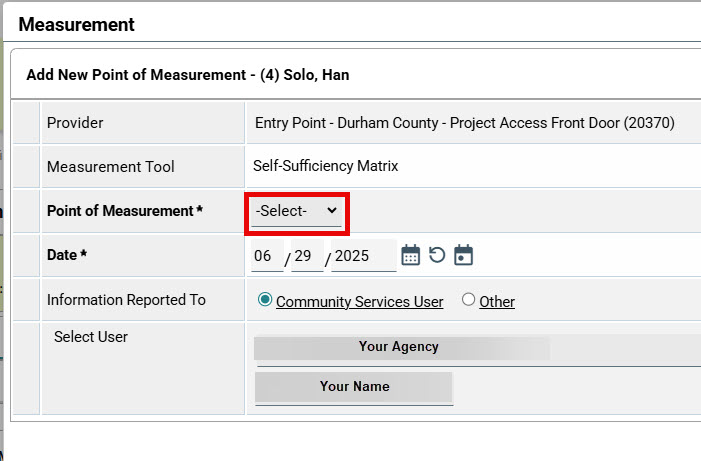This screenshot has width=701, height=461.
Task: Click the day field showing 29
Action: pyautogui.click(x=307, y=256)
